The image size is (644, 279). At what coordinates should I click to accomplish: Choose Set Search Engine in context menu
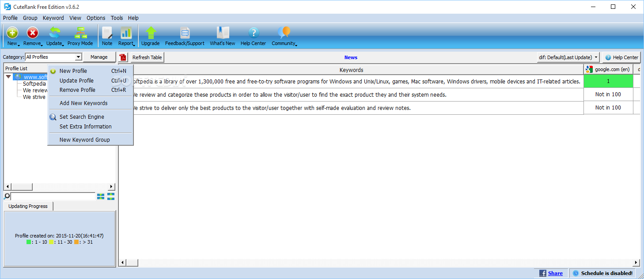91,117
